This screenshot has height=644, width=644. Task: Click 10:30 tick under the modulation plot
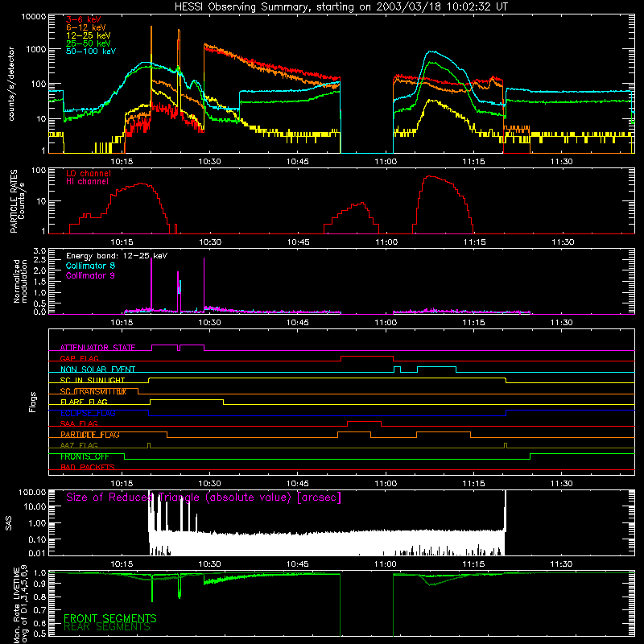210,323
